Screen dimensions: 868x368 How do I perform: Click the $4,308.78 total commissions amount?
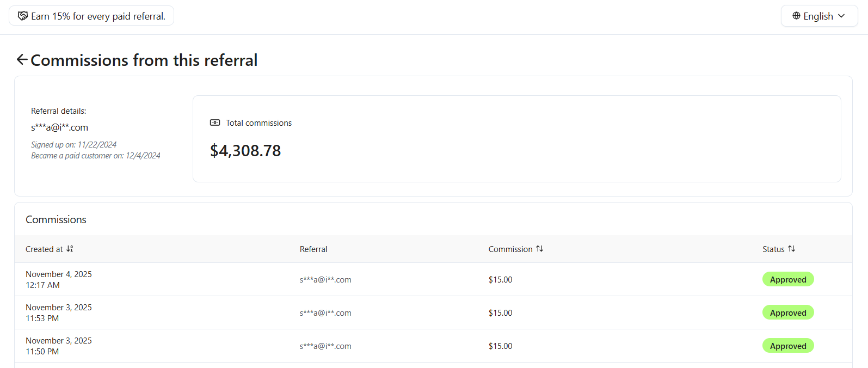click(x=245, y=151)
